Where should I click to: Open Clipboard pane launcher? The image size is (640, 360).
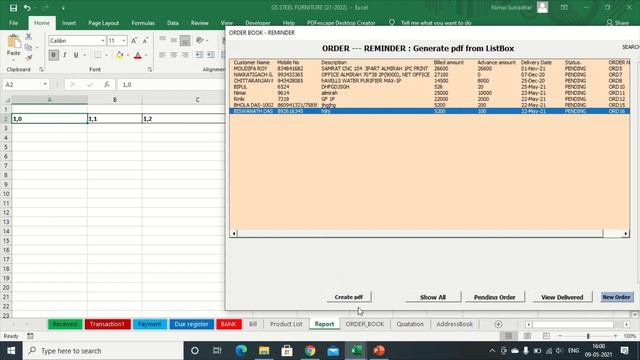pos(41,69)
